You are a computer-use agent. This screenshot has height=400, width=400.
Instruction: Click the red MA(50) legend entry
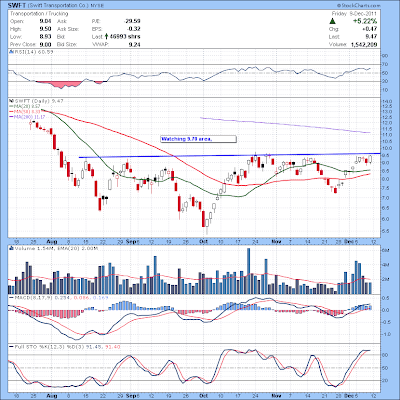click(x=25, y=111)
